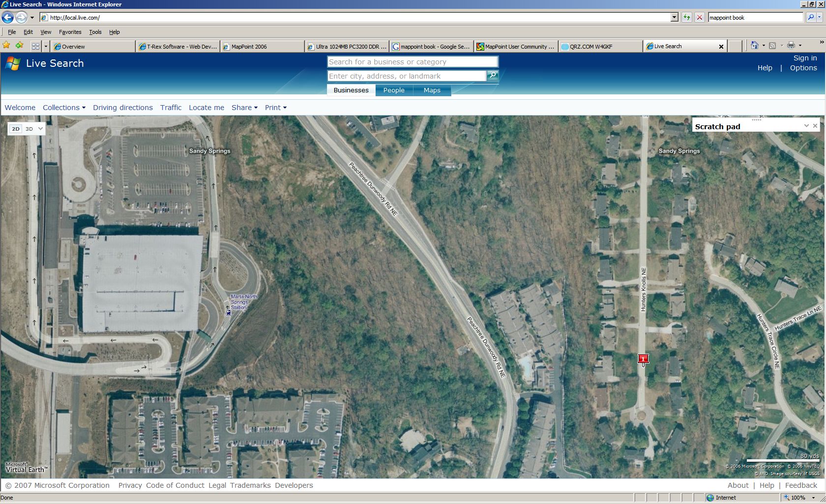
Task: Click the browser Home icon
Action: coord(754,46)
